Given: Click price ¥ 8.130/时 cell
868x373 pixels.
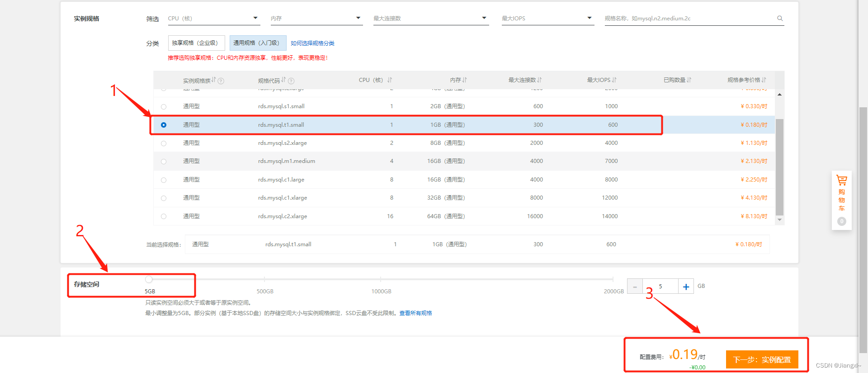Looking at the screenshot, I should pyautogui.click(x=754, y=216).
